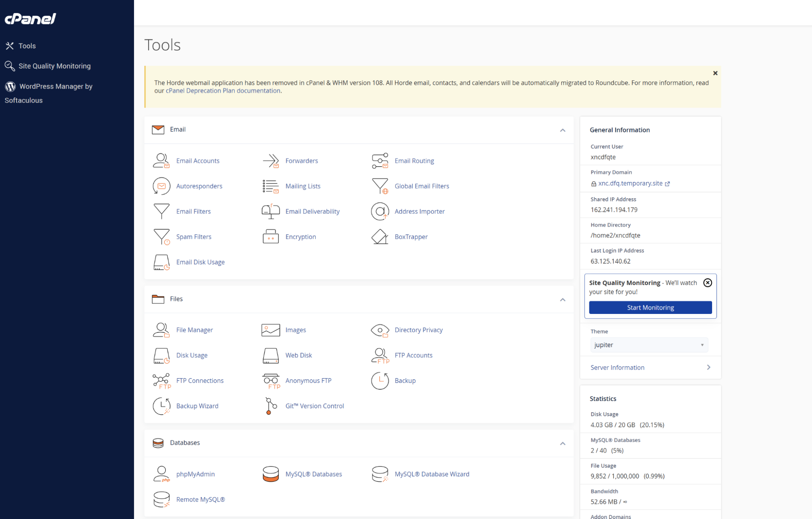This screenshot has width=812, height=519.
Task: Open the Anonymous FTP icon
Action: tap(271, 381)
